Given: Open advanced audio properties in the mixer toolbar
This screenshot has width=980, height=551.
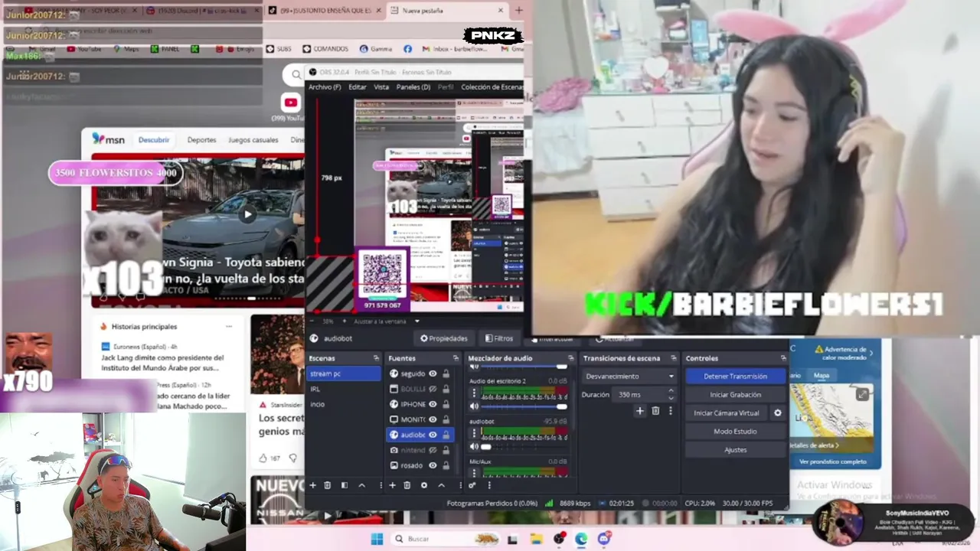Looking at the screenshot, I should pyautogui.click(x=472, y=485).
